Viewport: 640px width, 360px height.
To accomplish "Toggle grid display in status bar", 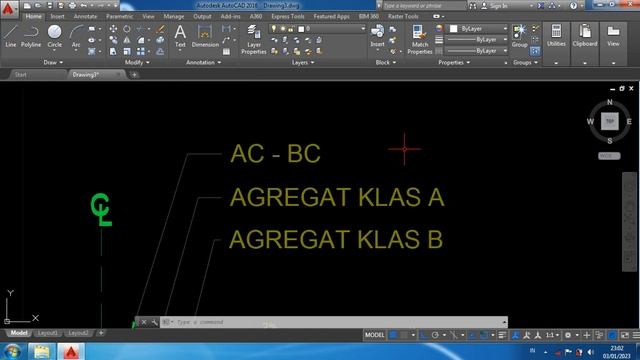I will point(393,335).
